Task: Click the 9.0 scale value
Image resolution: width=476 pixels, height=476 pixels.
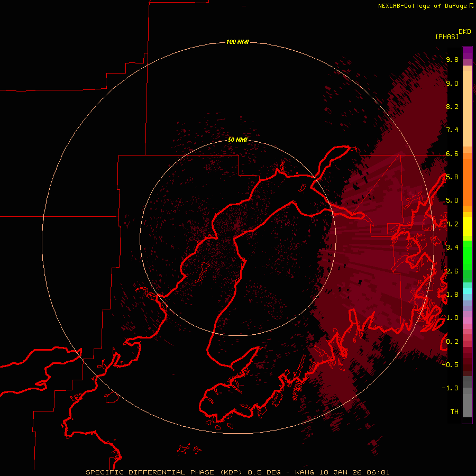Action: click(x=452, y=83)
